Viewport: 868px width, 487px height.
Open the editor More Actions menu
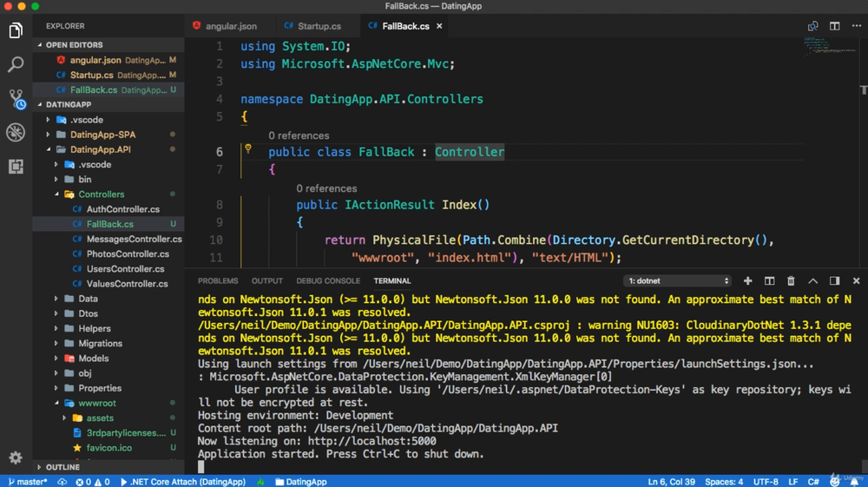point(857,26)
